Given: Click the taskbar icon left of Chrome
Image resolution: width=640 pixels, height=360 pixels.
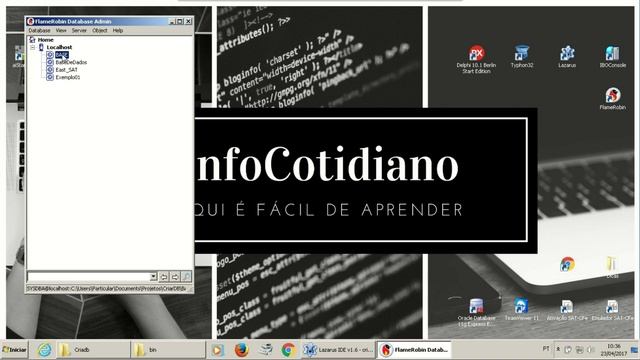Looking at the screenshot, I should pyautogui.click(x=265, y=350).
